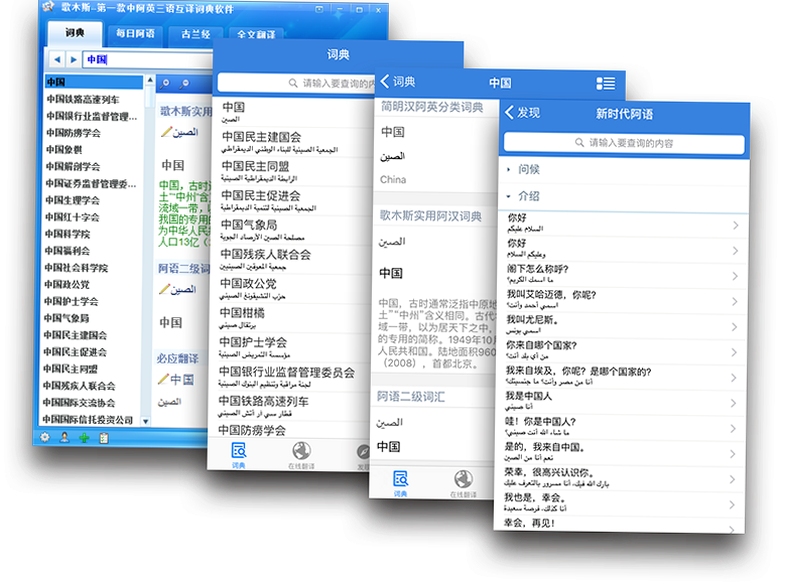786x584 pixels.
Task: Open chevron on 是的,我来自中国 row
Action: point(733,454)
